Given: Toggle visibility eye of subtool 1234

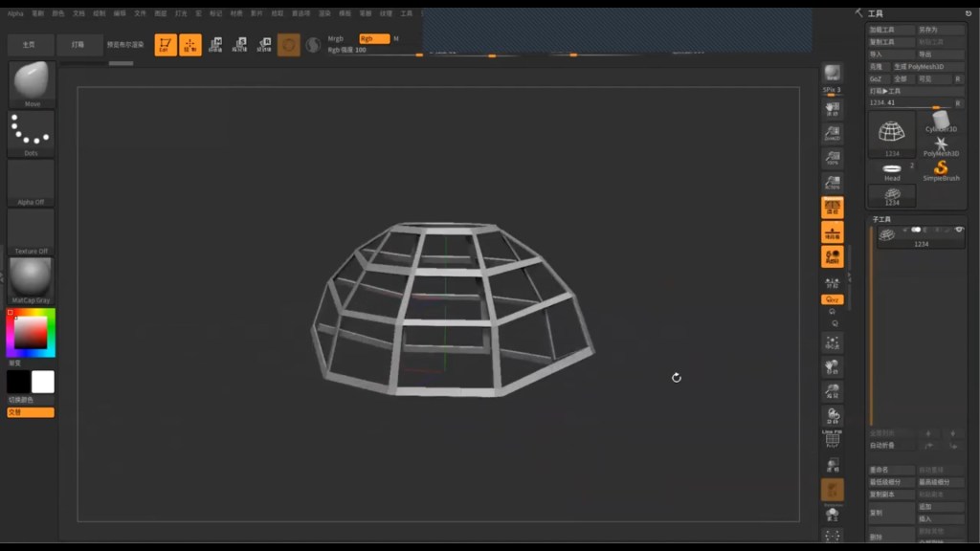Looking at the screenshot, I should click(x=959, y=231).
